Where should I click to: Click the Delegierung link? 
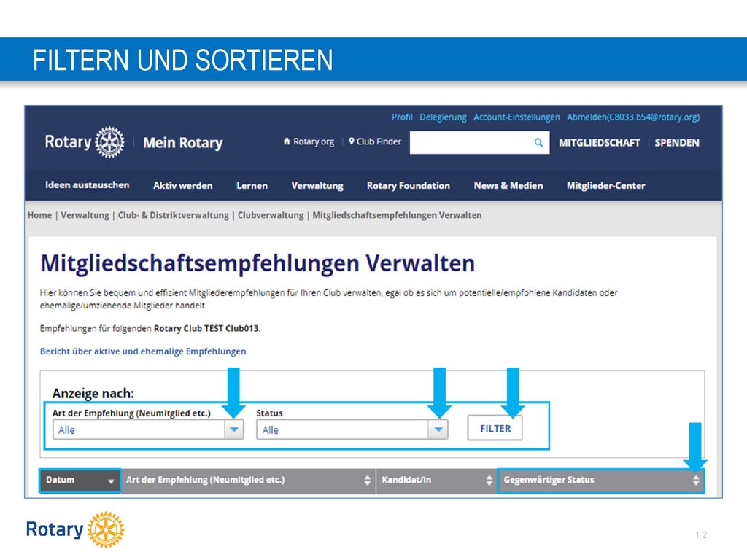(x=443, y=117)
